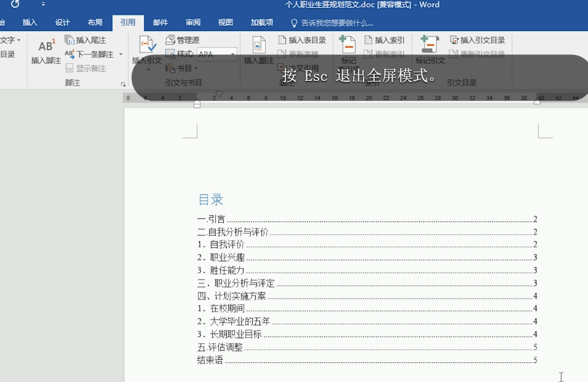Viewport: 588px width, 382px height.
Task: Open the 邮件 ribbon tab
Action: 160,23
